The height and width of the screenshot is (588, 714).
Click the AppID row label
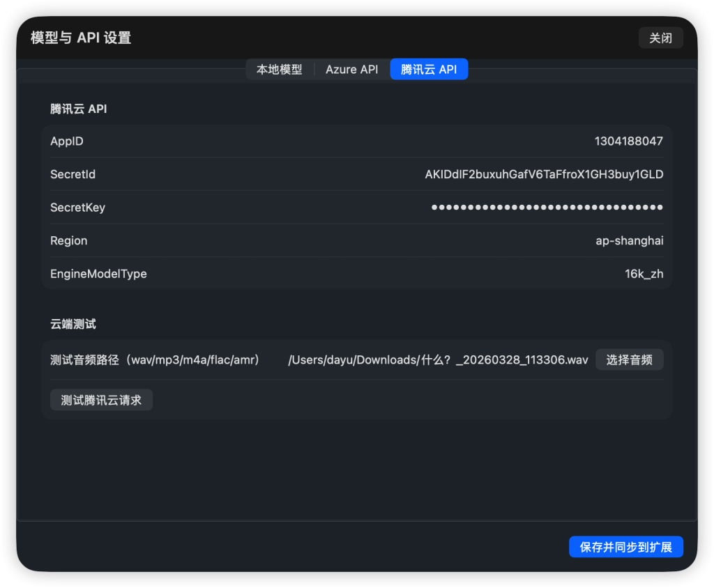pos(67,141)
